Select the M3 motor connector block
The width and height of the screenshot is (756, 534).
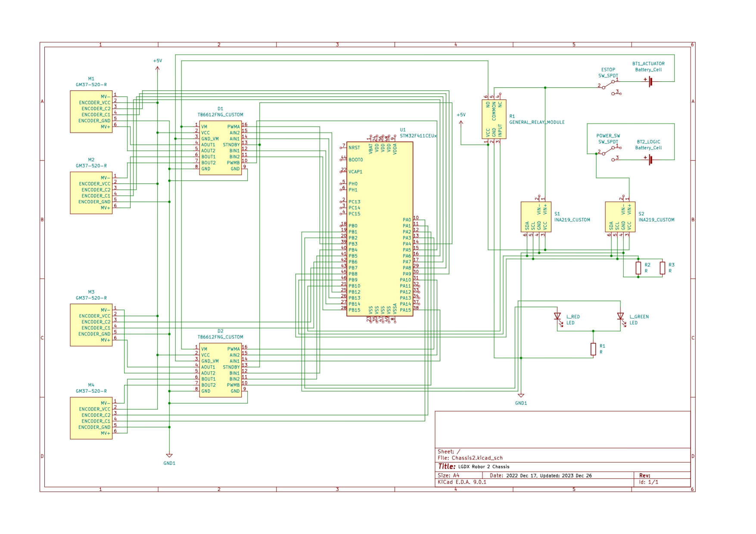(x=91, y=325)
